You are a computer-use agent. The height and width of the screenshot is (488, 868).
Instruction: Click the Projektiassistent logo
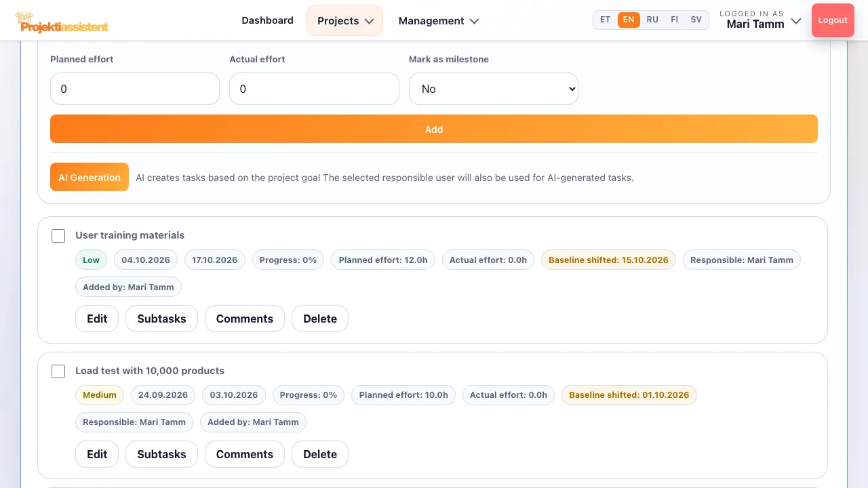(62, 22)
